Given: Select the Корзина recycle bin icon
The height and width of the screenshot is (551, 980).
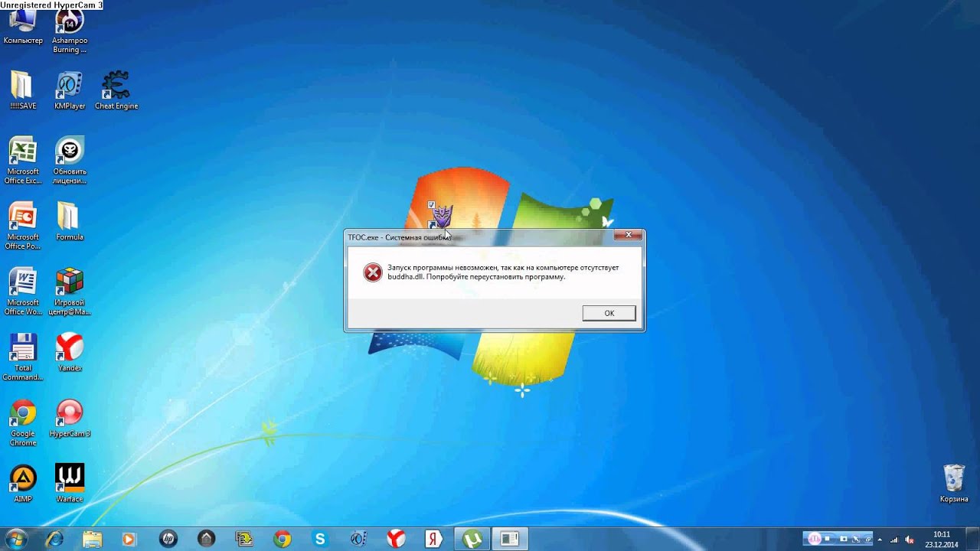Looking at the screenshot, I should coord(954,484).
